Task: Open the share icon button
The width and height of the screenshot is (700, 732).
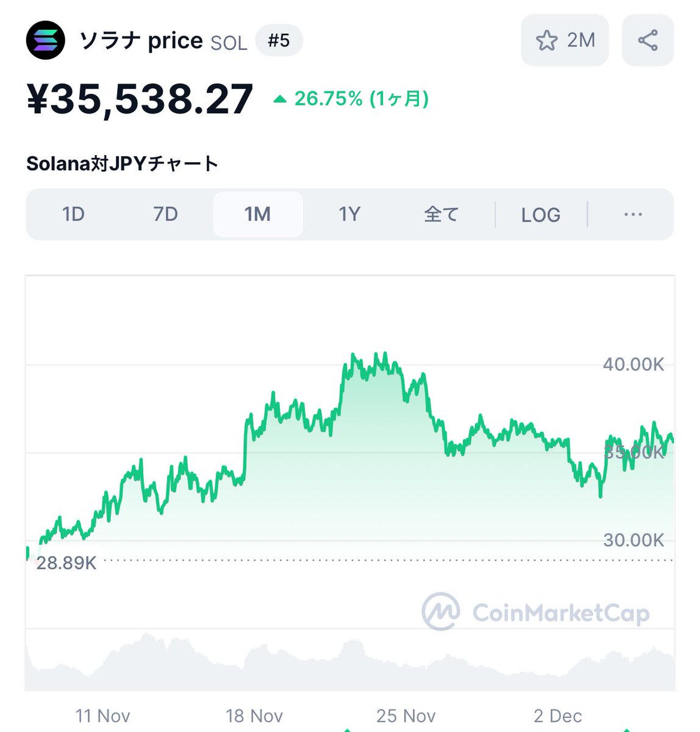Action: pyautogui.click(x=648, y=40)
